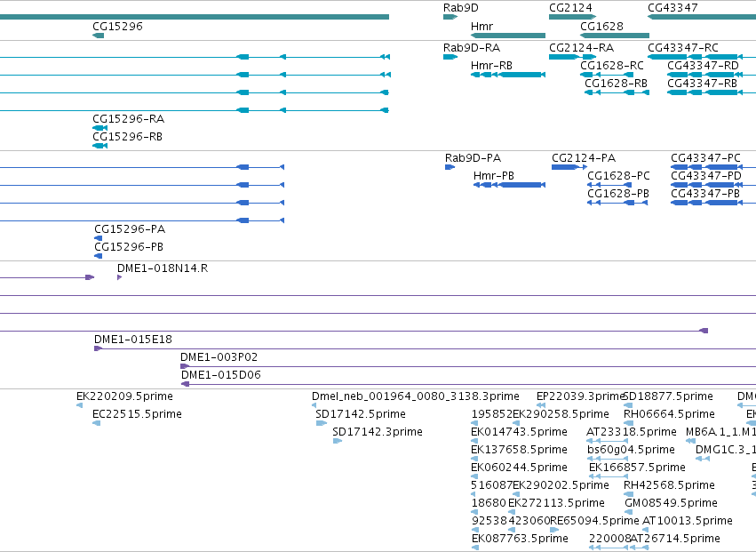The height and width of the screenshot is (552, 756).
Task: Select protein CG2124-PA
Action: click(584, 158)
